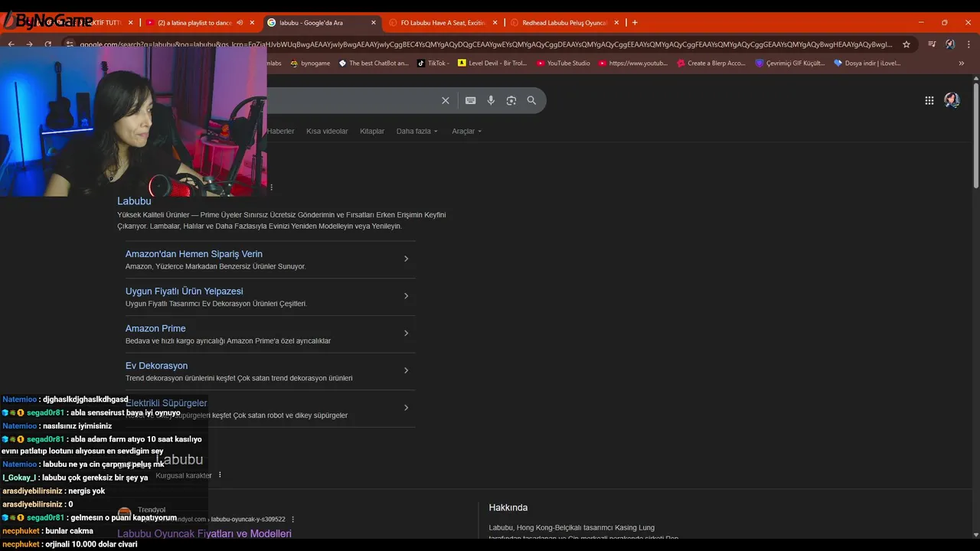The width and height of the screenshot is (980, 551).
Task: Open the bookmarks overflow chevron
Action: (961, 64)
